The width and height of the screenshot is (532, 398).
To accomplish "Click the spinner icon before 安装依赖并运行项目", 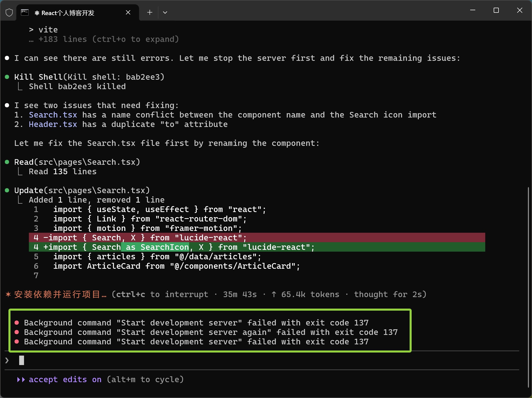I will [x=8, y=295].
